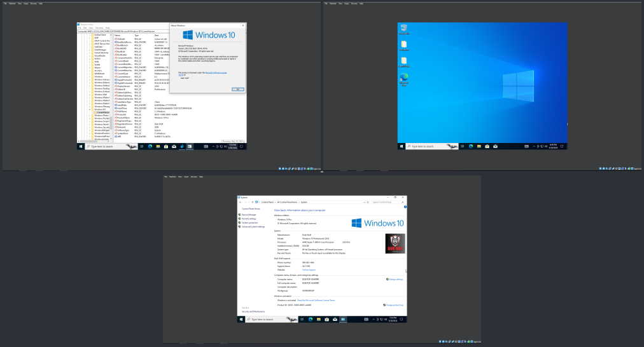
Task: Open VirtualBox Help menu of desktop VM
Action: click(x=361, y=4)
